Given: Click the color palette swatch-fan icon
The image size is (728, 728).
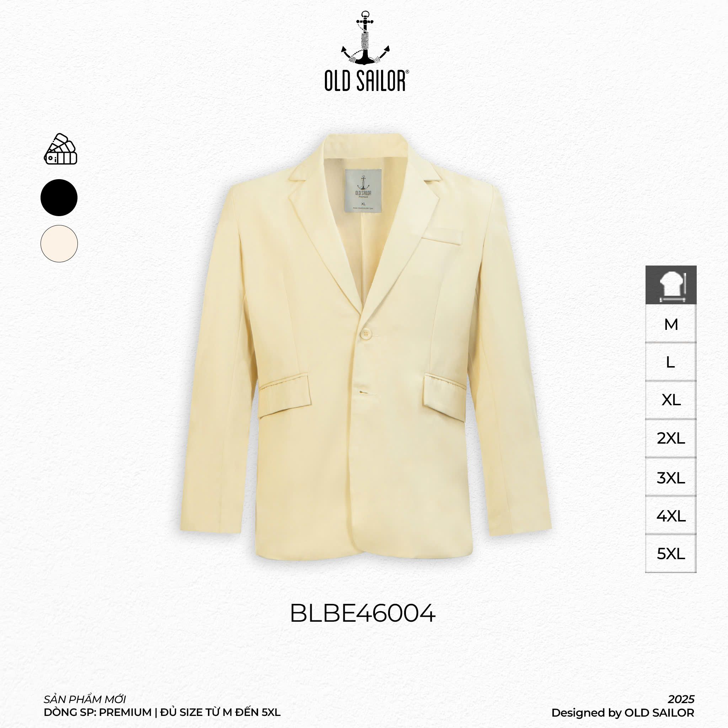Looking at the screenshot, I should (60, 149).
